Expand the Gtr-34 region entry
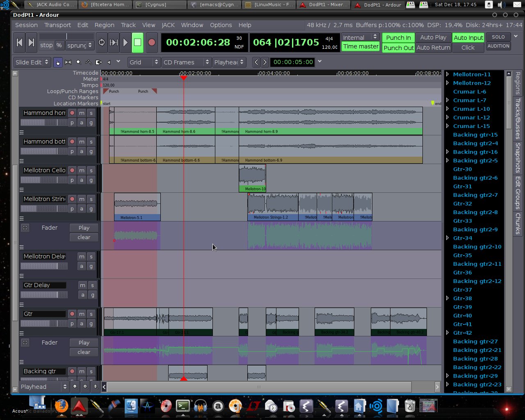Screen dimensions: 525x420 pyautogui.click(x=447, y=238)
